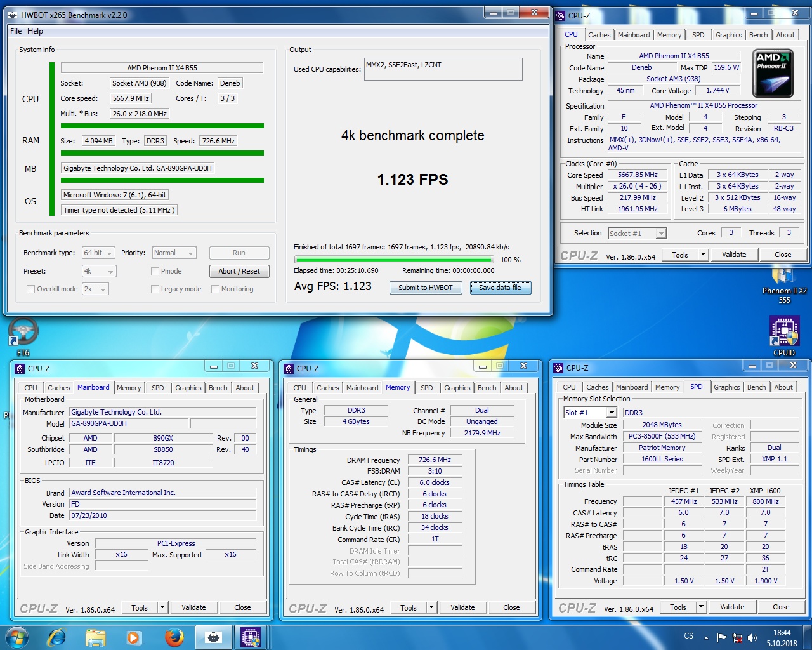This screenshot has width=812, height=650.
Task: Open network status tray icon
Action: (737, 638)
